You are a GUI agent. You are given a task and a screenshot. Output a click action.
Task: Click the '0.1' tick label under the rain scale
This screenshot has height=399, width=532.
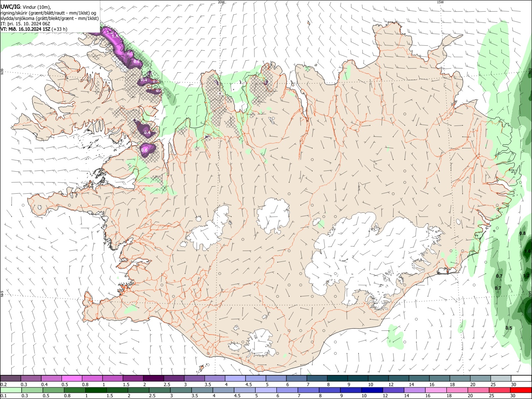(x=4, y=396)
